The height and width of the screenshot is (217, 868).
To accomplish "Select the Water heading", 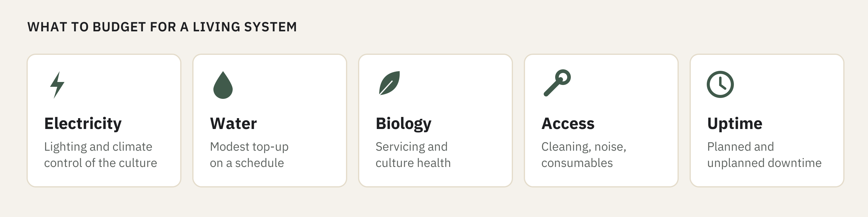I will pos(233,123).
